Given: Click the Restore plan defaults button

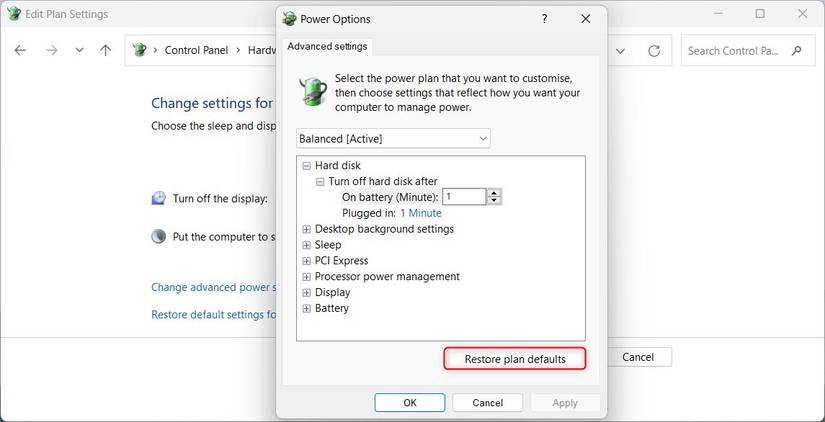Looking at the screenshot, I should tap(514, 359).
